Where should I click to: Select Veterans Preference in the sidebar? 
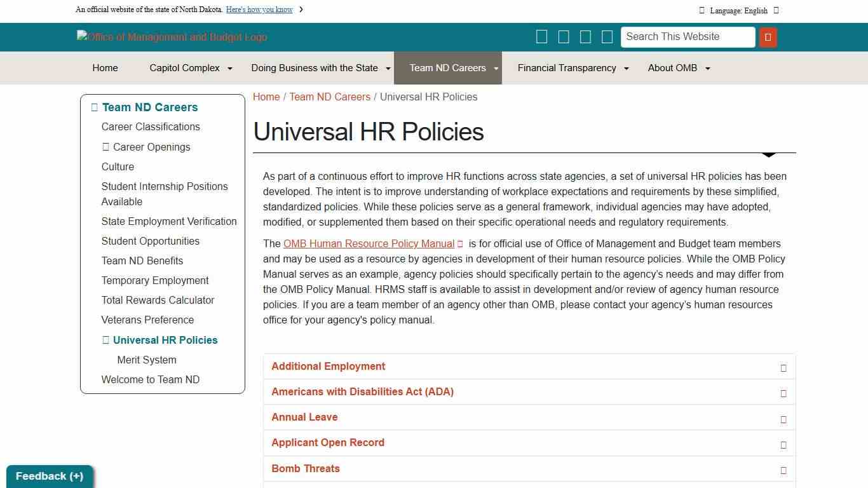point(147,320)
